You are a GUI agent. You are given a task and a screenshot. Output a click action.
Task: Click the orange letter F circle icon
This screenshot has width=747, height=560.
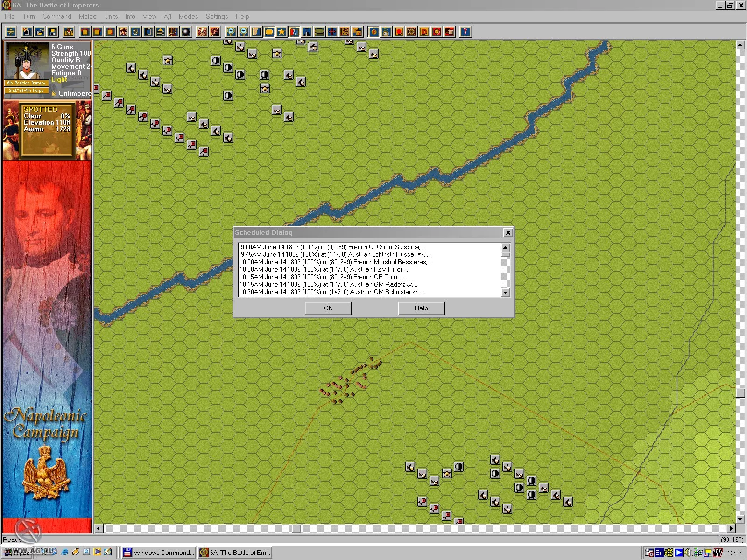point(373,32)
